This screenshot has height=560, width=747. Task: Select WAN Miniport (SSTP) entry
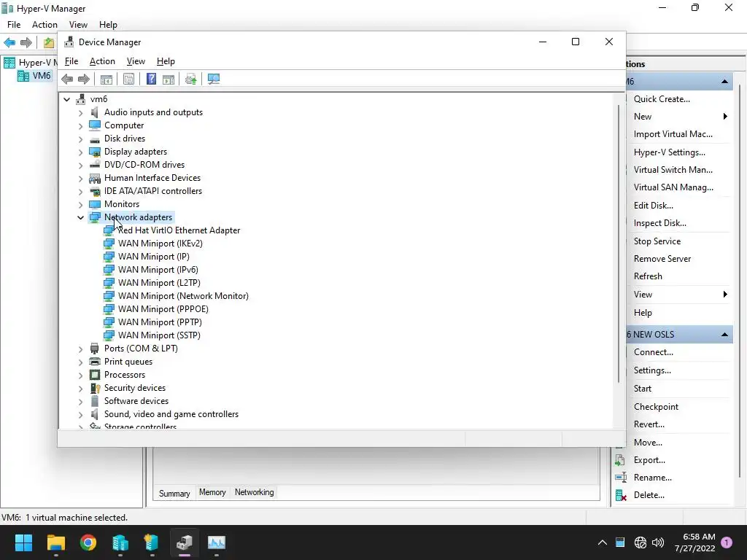(159, 335)
